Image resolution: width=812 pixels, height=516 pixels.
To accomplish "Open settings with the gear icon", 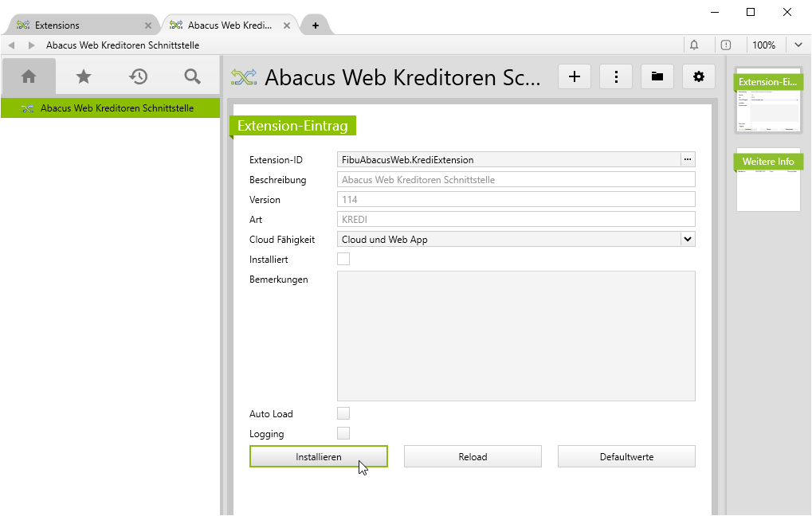I will [699, 76].
